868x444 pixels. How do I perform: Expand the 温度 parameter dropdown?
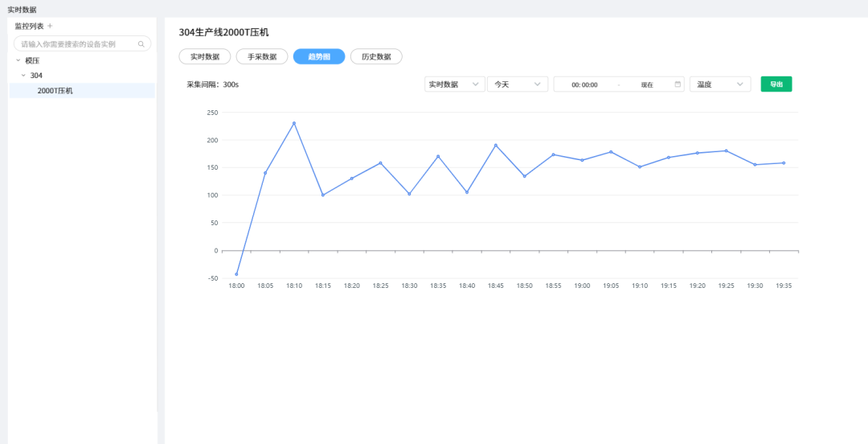719,84
